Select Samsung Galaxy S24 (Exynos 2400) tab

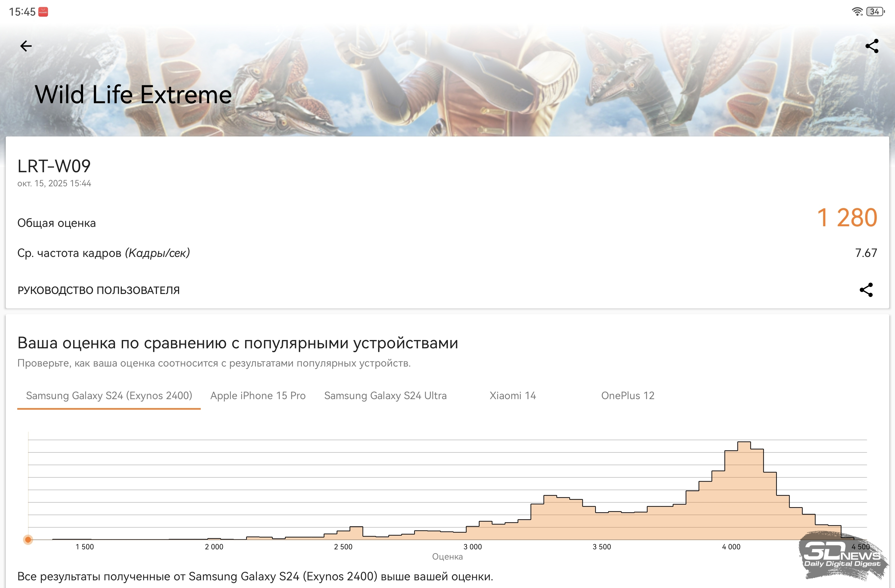[x=109, y=396]
